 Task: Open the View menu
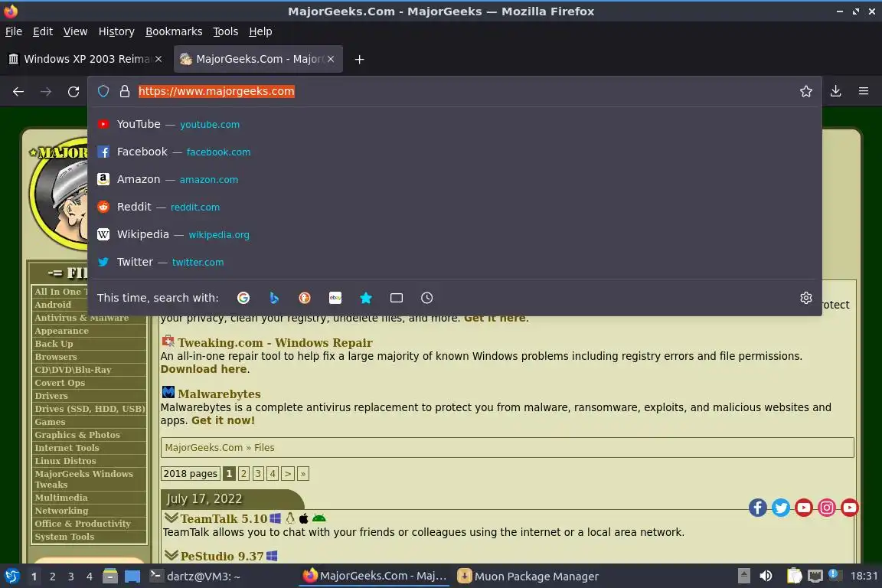75,31
